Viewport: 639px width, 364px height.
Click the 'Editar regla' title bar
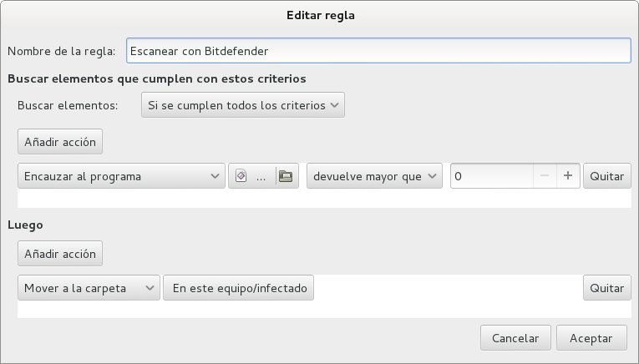point(319,15)
